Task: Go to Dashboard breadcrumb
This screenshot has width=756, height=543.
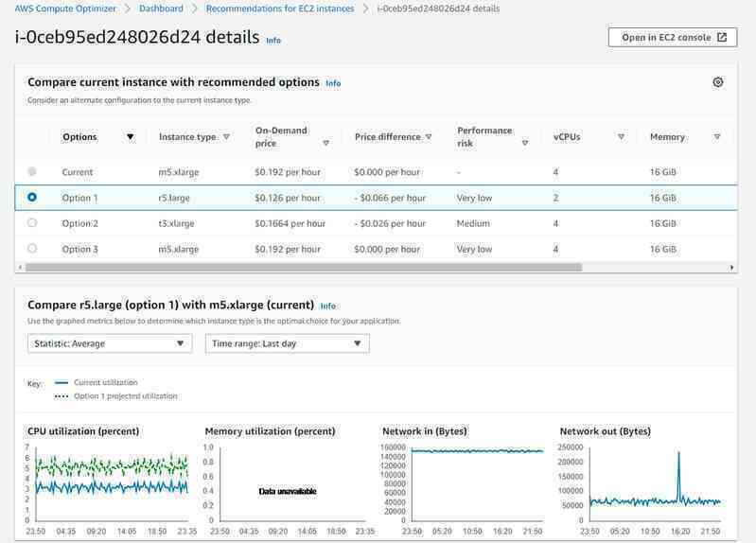Action: (161, 9)
